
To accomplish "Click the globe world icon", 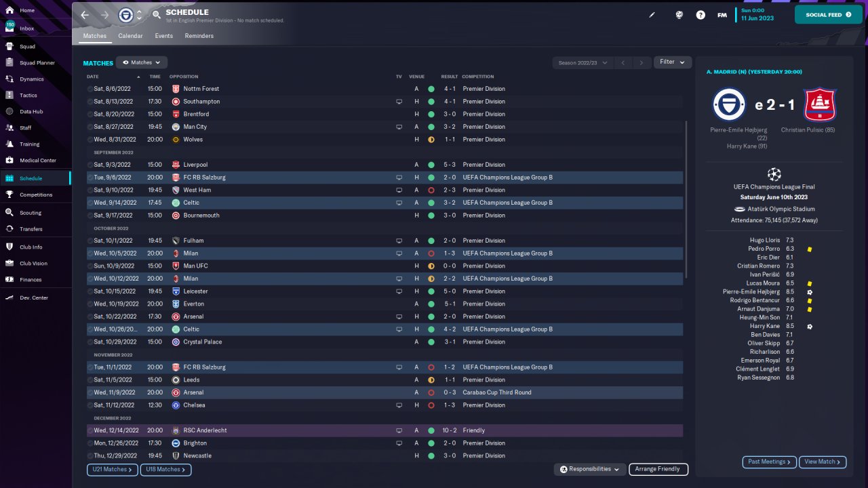I will point(679,15).
